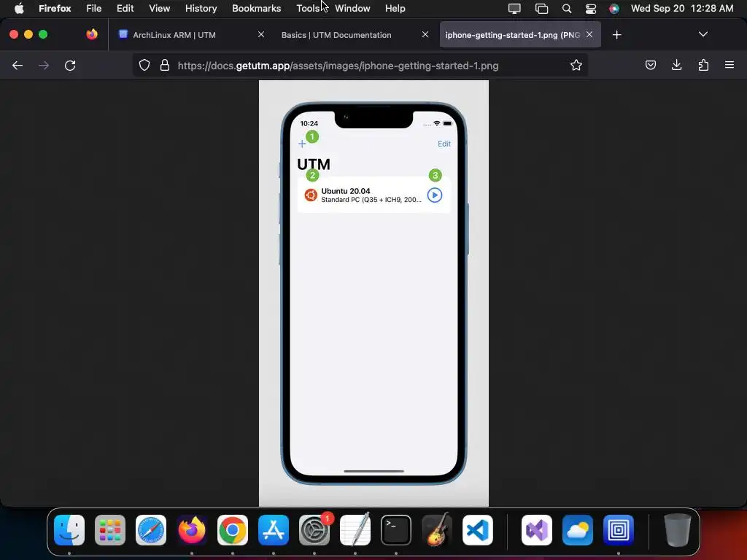Go back to the previous page
This screenshot has width=747, height=560.
(18, 65)
